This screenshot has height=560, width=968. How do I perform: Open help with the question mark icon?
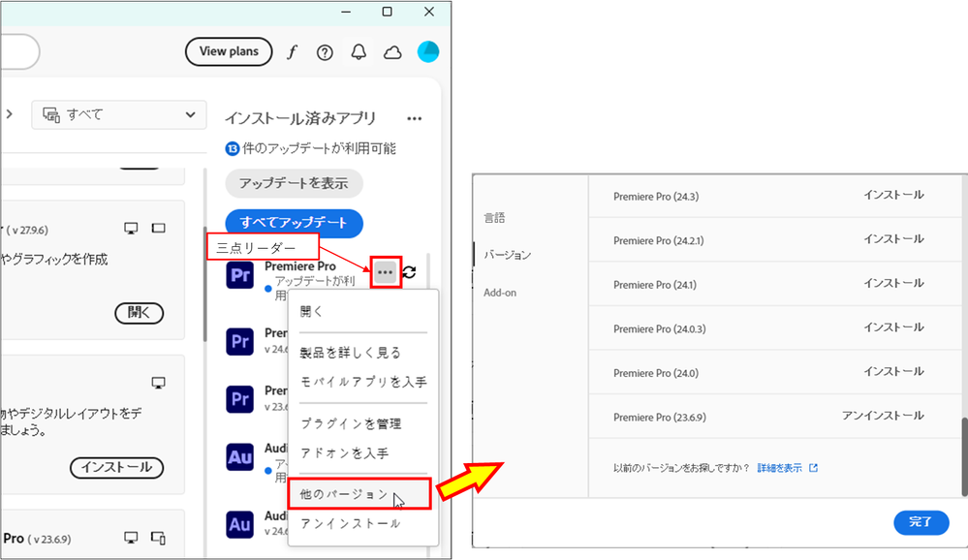pyautogui.click(x=325, y=51)
